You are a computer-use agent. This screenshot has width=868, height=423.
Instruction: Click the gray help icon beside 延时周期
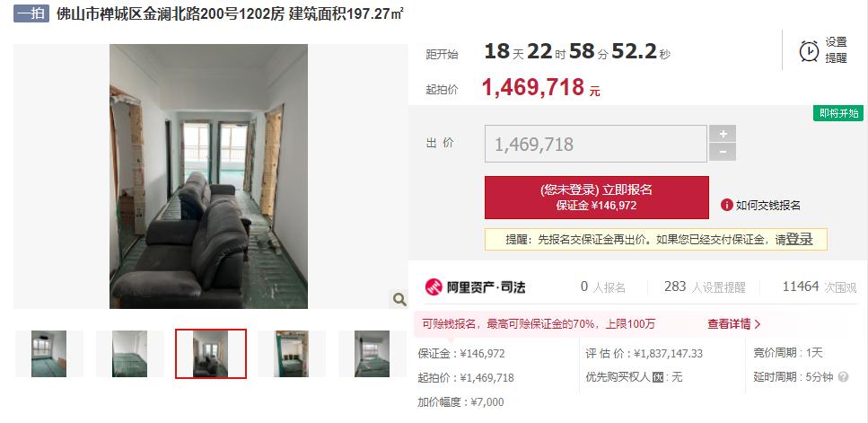click(843, 377)
